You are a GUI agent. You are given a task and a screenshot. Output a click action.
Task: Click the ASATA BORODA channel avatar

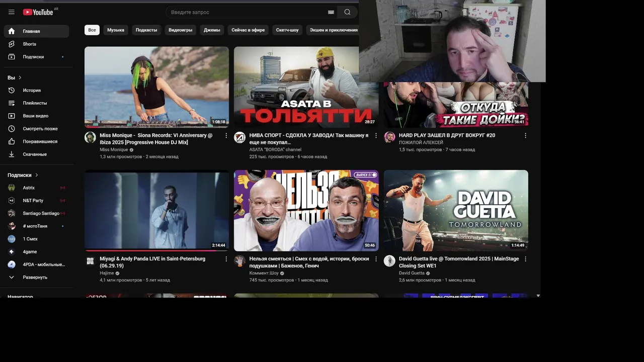coord(240,137)
